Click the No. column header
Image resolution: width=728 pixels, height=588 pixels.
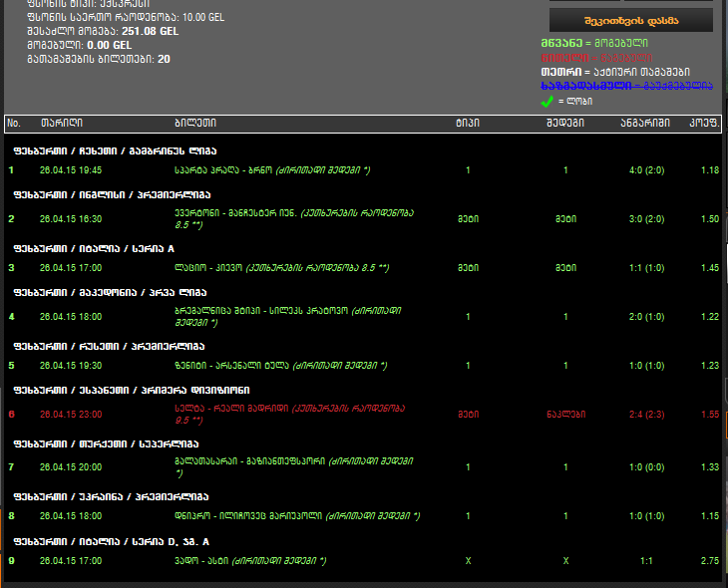point(14,124)
